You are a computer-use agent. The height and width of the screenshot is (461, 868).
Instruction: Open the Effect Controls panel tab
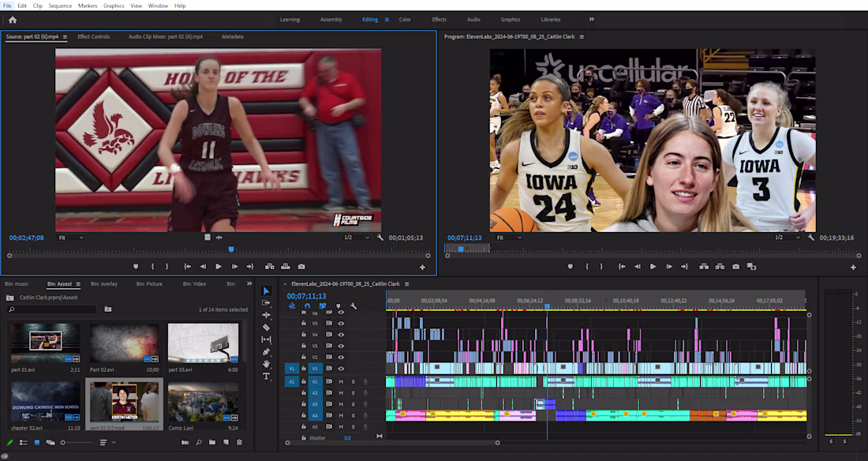[x=94, y=36]
